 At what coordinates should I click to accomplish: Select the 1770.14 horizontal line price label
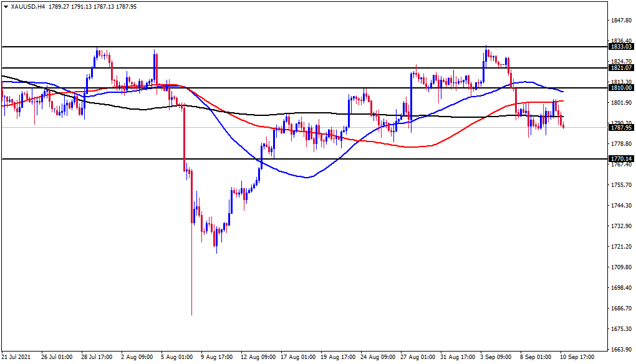point(622,159)
